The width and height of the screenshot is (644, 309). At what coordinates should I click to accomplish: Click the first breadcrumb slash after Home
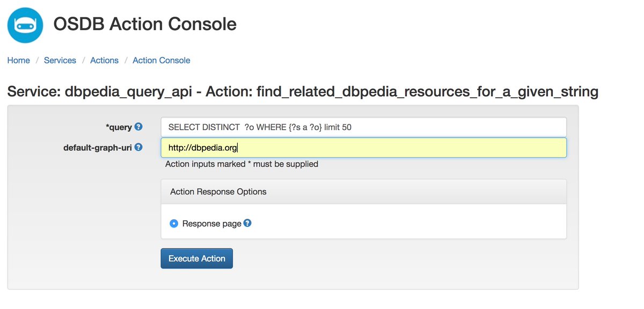(37, 60)
